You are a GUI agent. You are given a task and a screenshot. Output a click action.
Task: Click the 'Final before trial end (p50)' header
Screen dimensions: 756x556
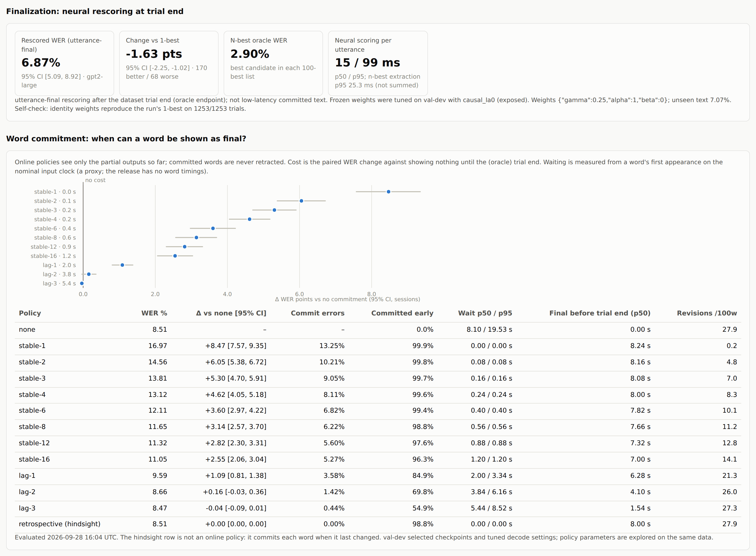click(600, 313)
